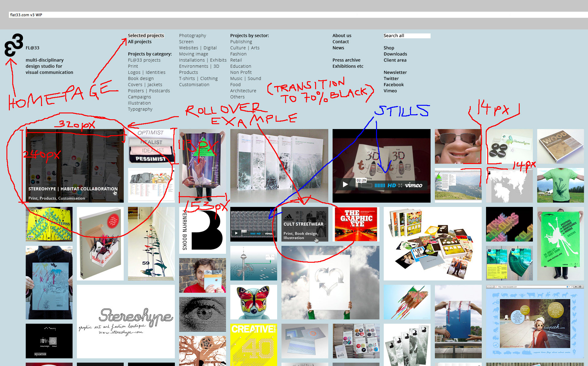Viewport: 588px width, 366px height.
Task: Open the Stereohype Habitat Collaboration thumbnail
Action: click(x=75, y=166)
